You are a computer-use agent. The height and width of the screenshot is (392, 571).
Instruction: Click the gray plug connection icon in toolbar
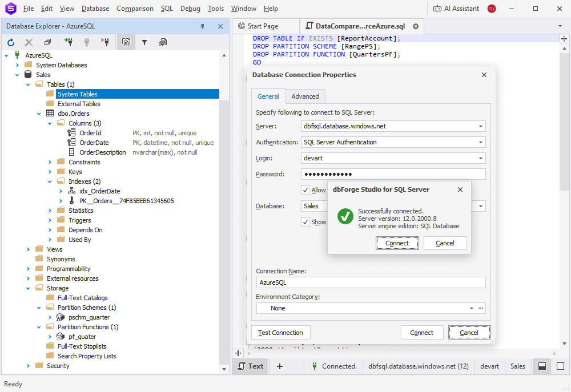click(x=87, y=42)
